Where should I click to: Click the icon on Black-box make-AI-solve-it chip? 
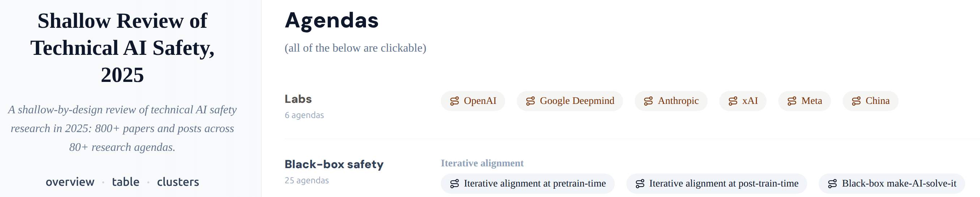point(832,184)
